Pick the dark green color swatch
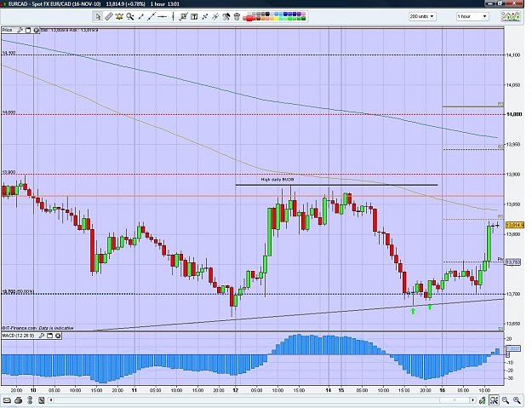Viewport: 532px width, 408px height. (303, 19)
